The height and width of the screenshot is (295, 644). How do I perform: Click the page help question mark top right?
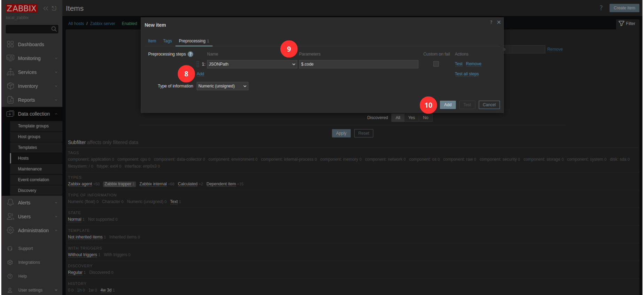coord(601,8)
